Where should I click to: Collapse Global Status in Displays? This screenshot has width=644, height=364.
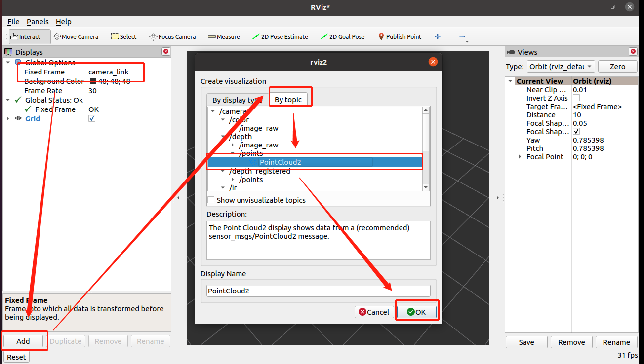[8, 100]
